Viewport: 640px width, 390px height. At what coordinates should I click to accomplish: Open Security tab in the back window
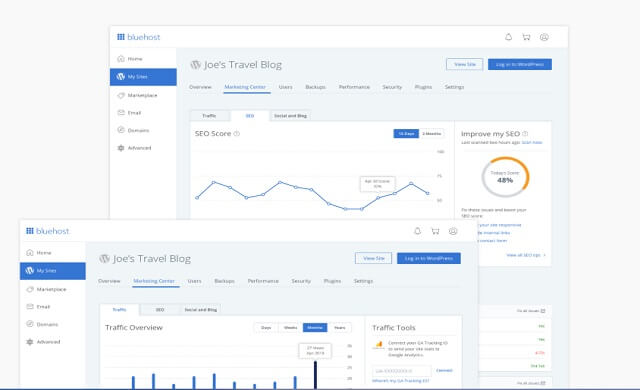point(392,87)
